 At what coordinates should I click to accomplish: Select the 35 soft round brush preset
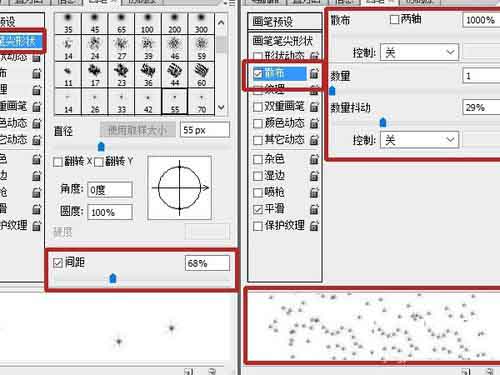coord(68,23)
